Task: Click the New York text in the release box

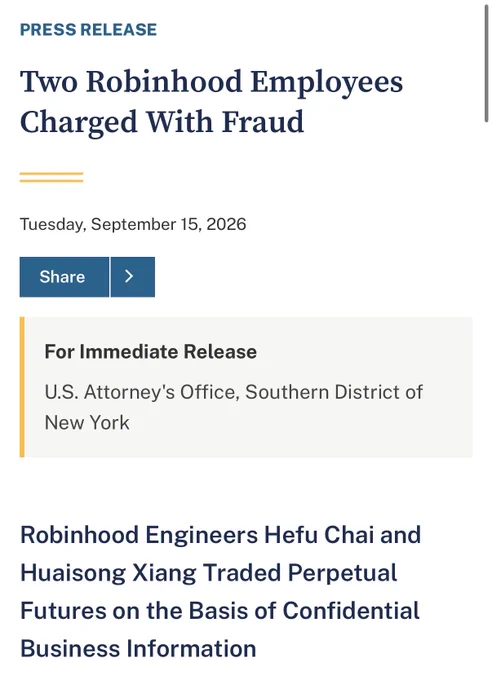Action: (x=87, y=423)
